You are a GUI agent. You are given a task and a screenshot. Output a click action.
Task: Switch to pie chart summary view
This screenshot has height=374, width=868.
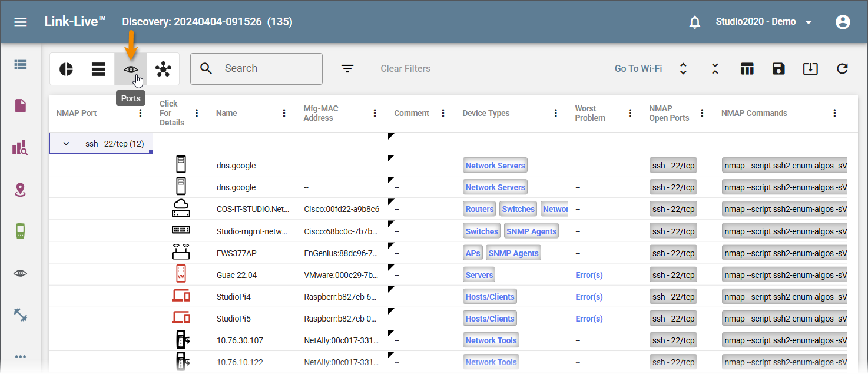(66, 69)
